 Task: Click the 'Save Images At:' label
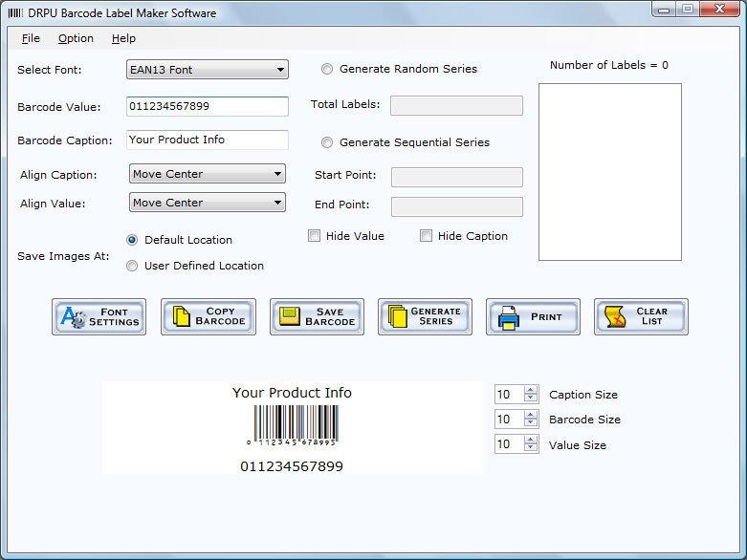pos(63,256)
